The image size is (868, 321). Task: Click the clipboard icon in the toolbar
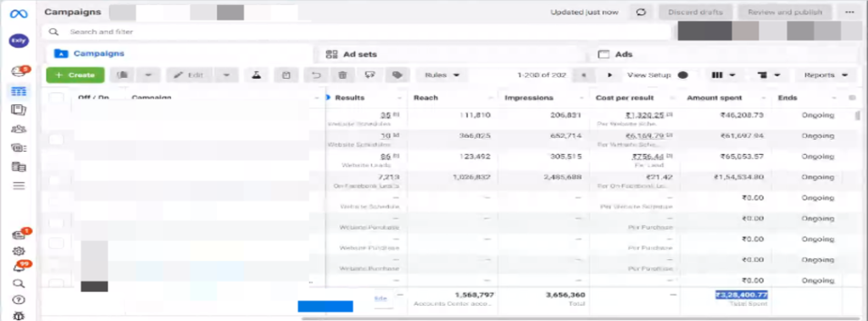coord(287,75)
